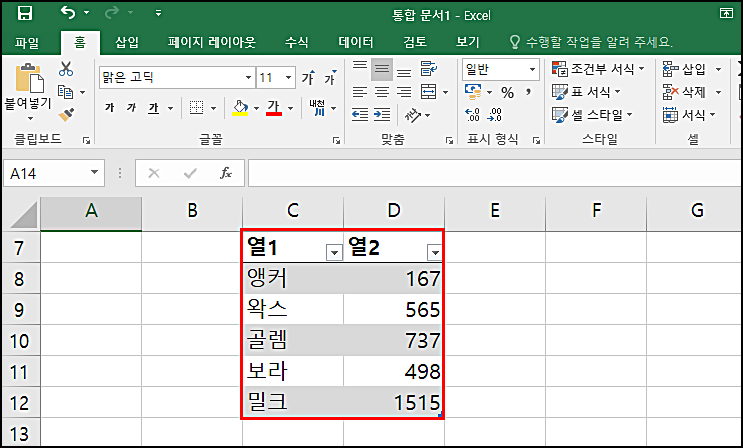Apply the red font color
The image size is (743, 448).
click(x=274, y=108)
